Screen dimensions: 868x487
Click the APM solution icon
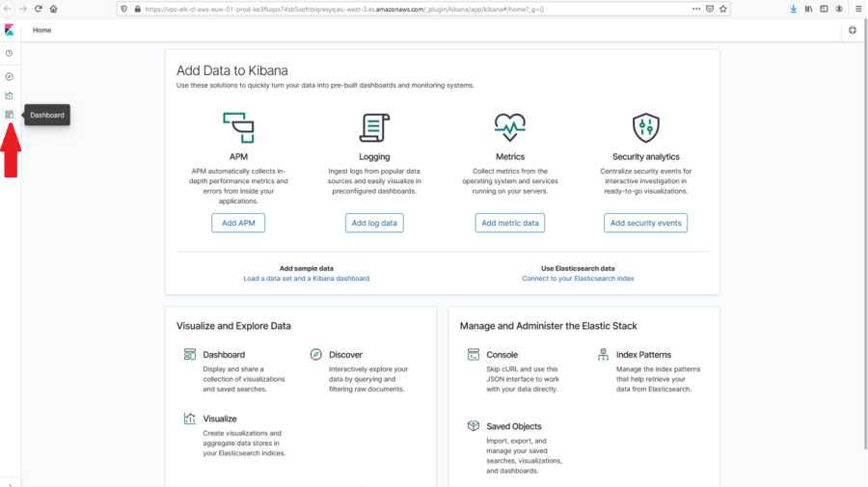(238, 127)
